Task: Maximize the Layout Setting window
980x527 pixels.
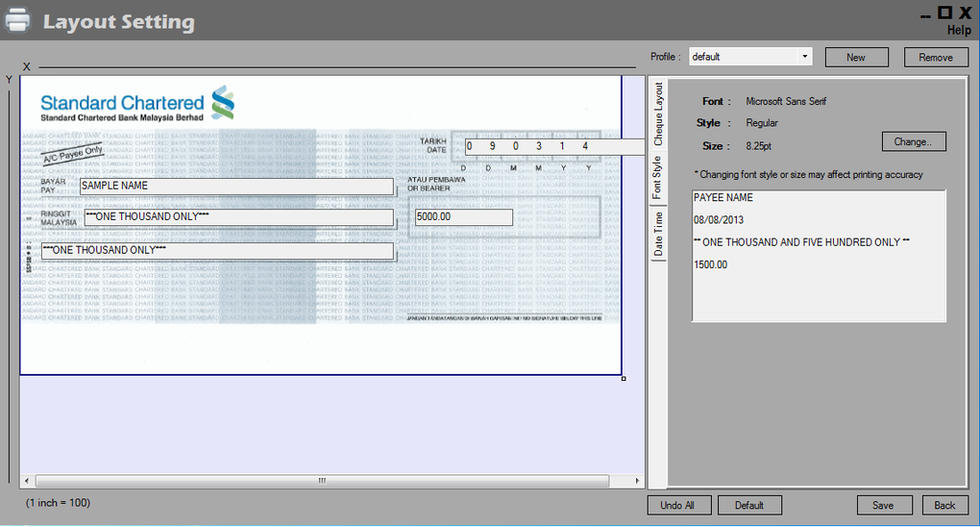Action: tap(944, 13)
